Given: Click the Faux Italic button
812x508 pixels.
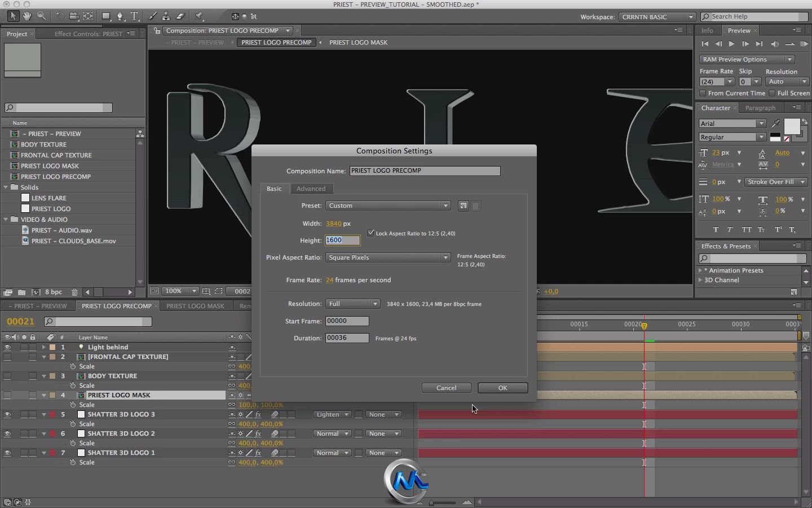Looking at the screenshot, I should tap(730, 230).
